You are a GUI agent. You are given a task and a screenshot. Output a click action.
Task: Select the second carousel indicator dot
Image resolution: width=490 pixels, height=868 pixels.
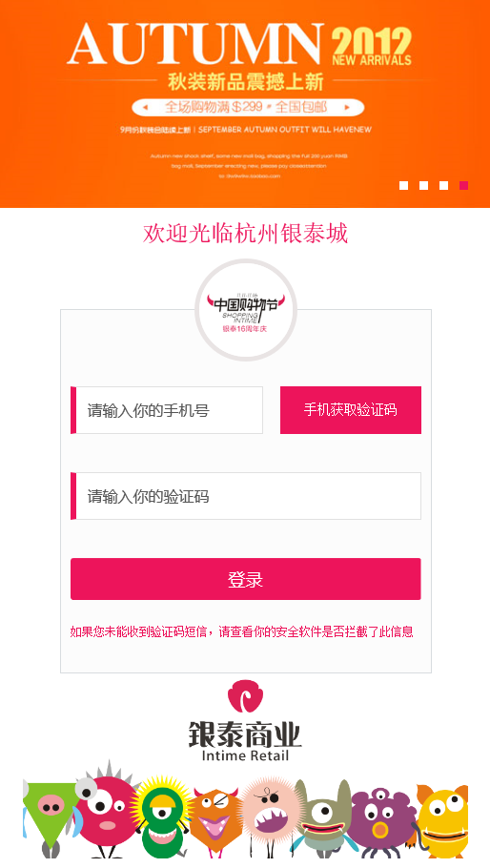(x=423, y=185)
